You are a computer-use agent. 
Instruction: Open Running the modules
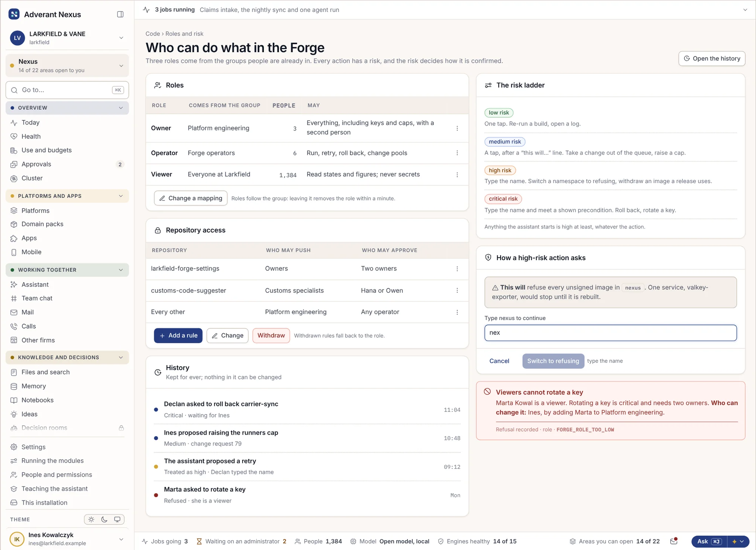point(67,461)
